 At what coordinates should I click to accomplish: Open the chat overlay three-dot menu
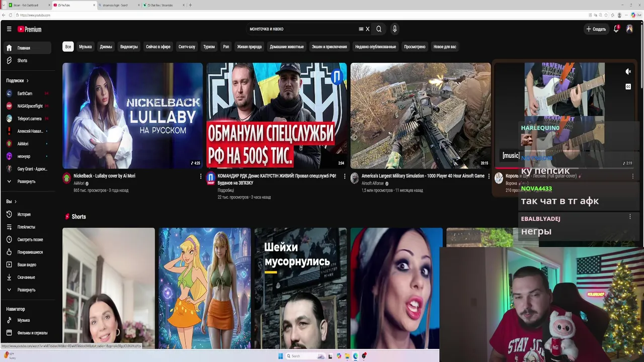630,217
